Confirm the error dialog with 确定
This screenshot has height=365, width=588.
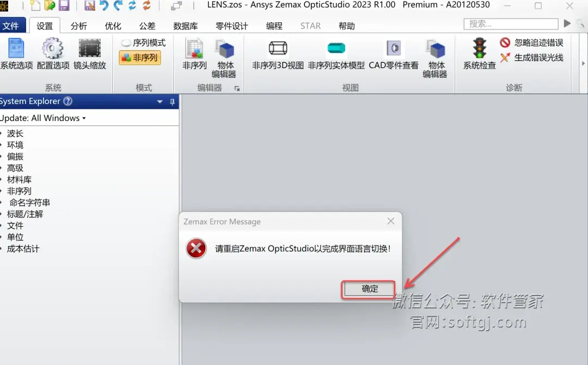tap(369, 289)
